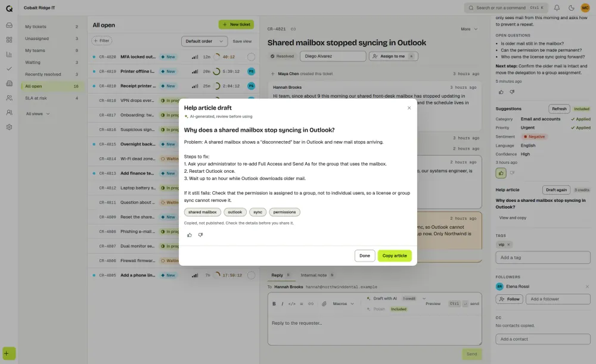596x364 pixels.
Task: Switch to the Reply tab
Action: (280, 275)
